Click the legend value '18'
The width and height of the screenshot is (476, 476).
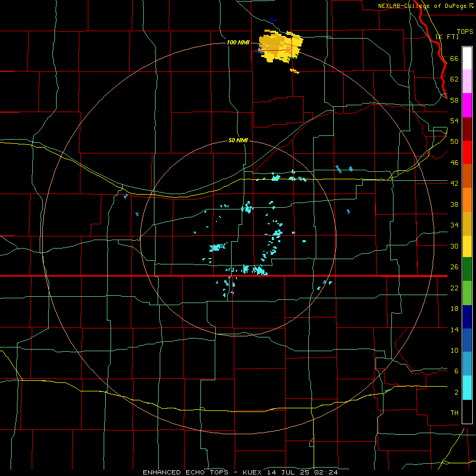pyautogui.click(x=454, y=308)
